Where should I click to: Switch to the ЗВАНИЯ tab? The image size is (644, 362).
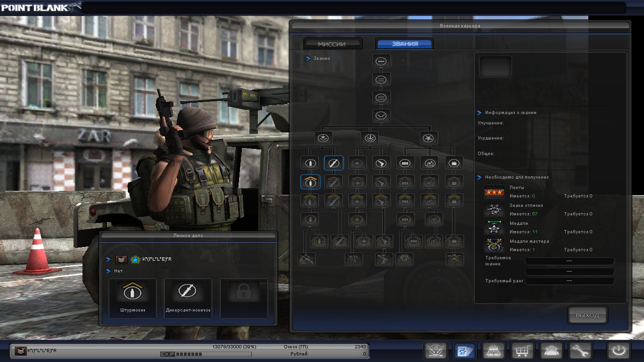coord(405,44)
